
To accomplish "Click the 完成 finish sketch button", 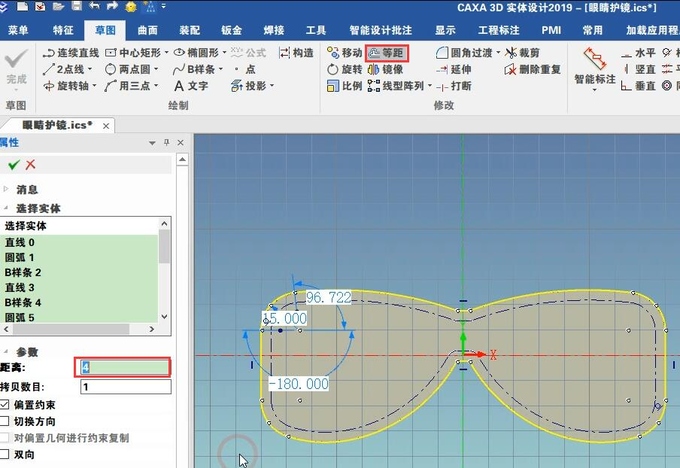I will (16, 69).
